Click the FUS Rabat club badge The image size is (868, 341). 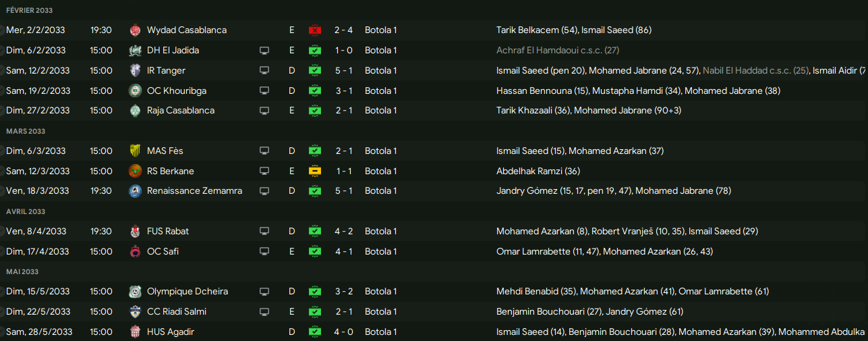[135, 231]
